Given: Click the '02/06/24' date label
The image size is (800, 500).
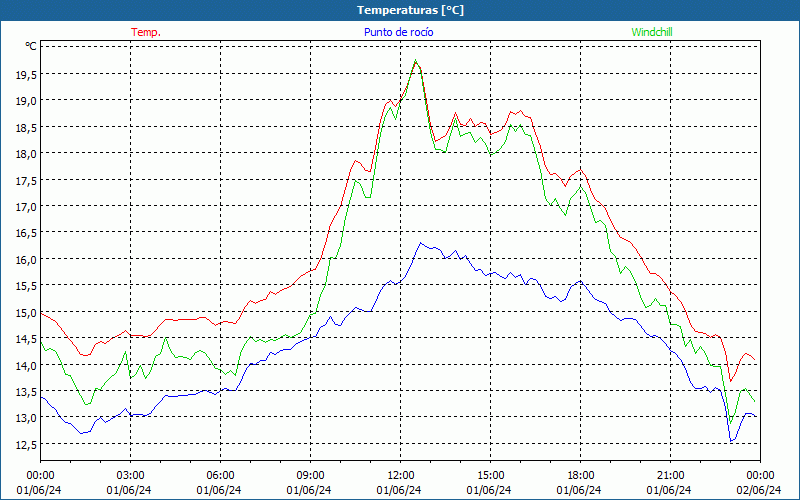Looking at the screenshot, I should tap(759, 490).
